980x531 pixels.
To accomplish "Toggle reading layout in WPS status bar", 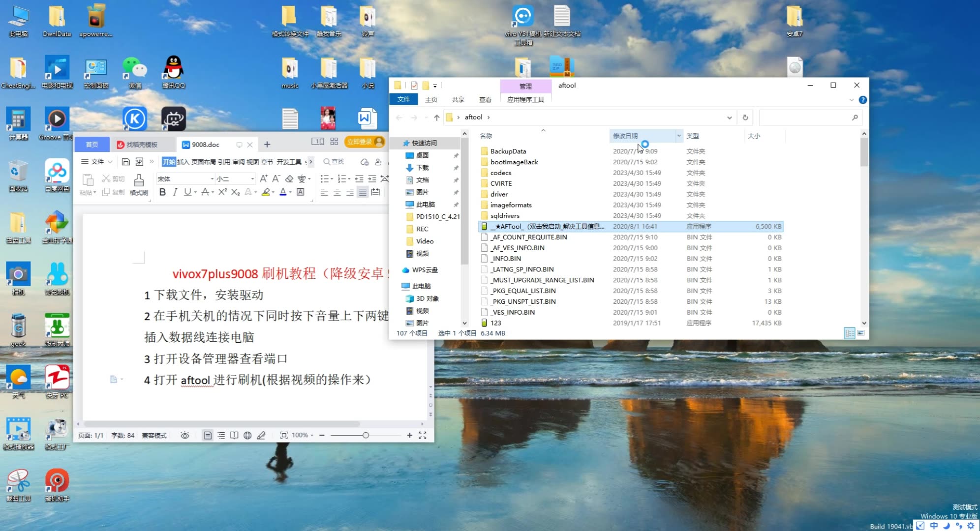I will click(x=235, y=435).
